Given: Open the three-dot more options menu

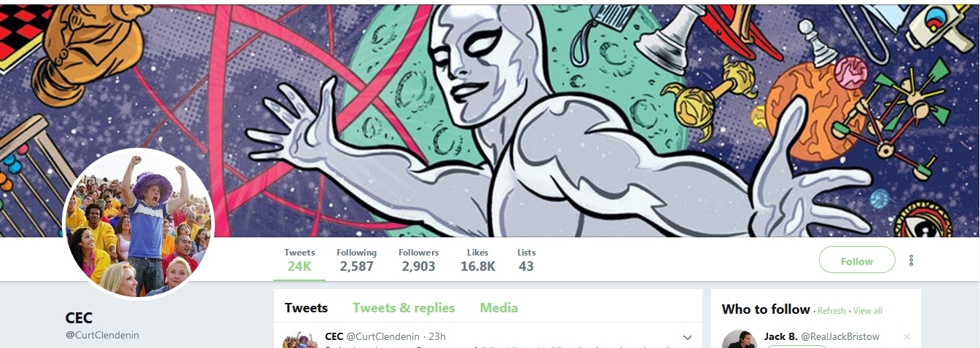Looking at the screenshot, I should [x=911, y=261].
